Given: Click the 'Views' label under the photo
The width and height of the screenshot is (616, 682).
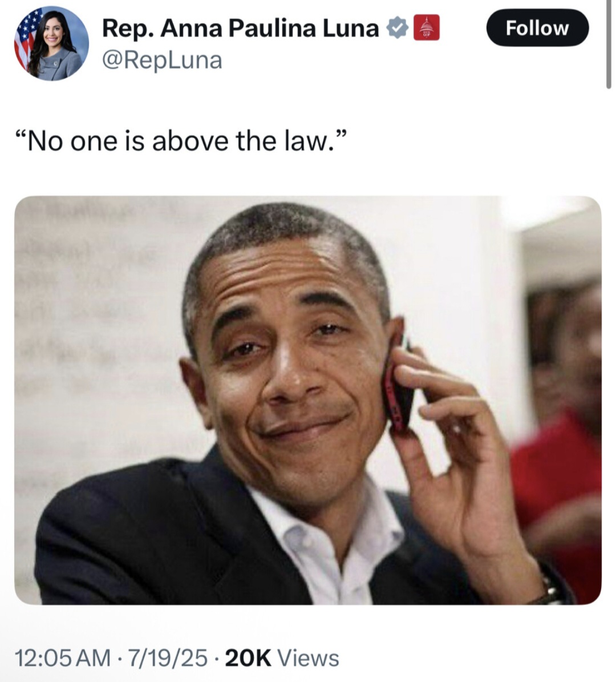Looking at the screenshot, I should [x=308, y=657].
